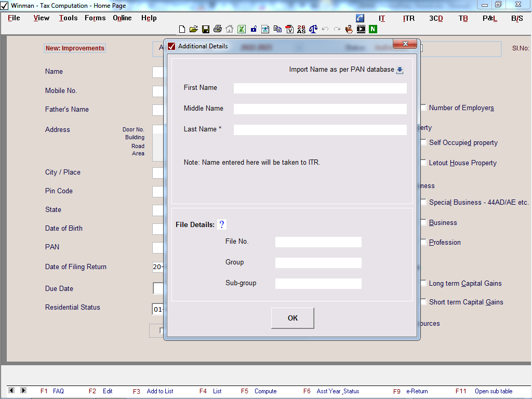Viewport: 532px width, 399px height.
Task: Tick the Self Occupied property checkbox
Action: (423, 142)
